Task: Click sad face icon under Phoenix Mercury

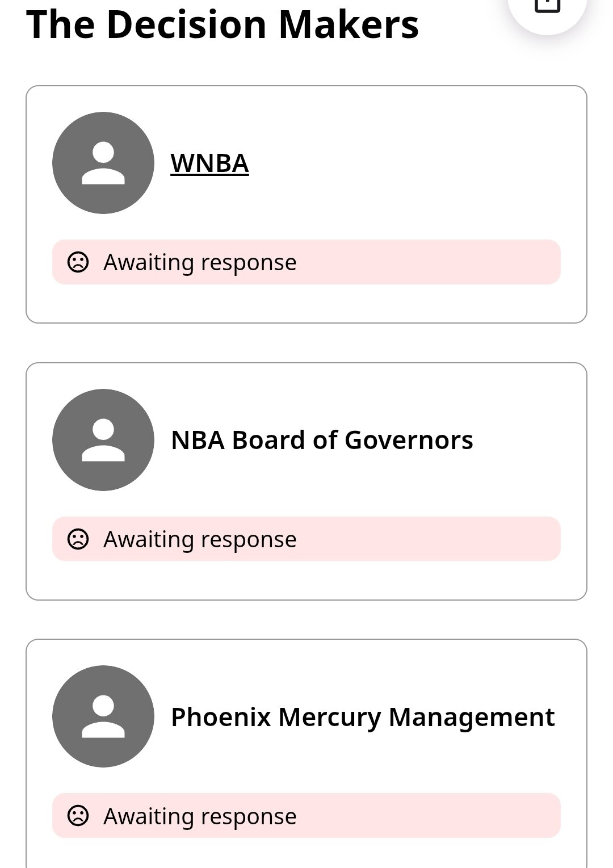Action: [x=78, y=816]
